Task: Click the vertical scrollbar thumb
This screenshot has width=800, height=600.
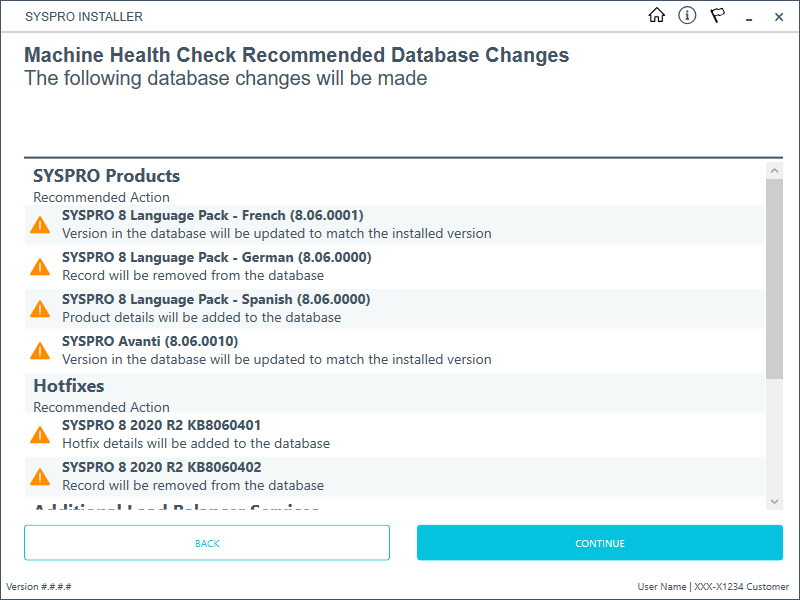Action: point(774,279)
